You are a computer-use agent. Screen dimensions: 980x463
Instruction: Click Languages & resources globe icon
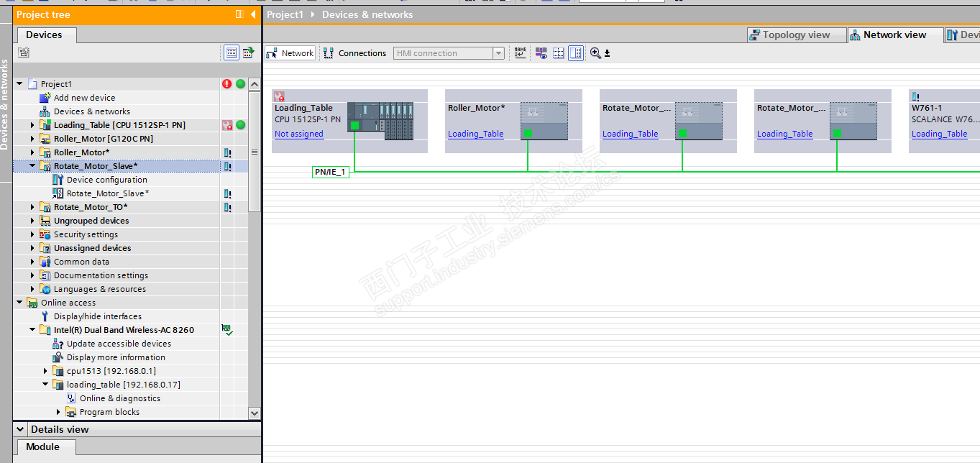pyautogui.click(x=45, y=289)
